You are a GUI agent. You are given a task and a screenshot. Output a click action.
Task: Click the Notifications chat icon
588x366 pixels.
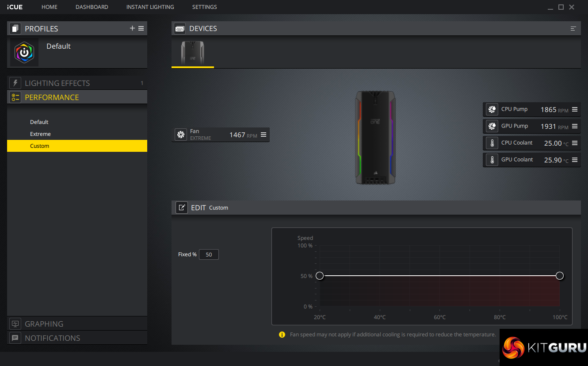click(x=15, y=338)
